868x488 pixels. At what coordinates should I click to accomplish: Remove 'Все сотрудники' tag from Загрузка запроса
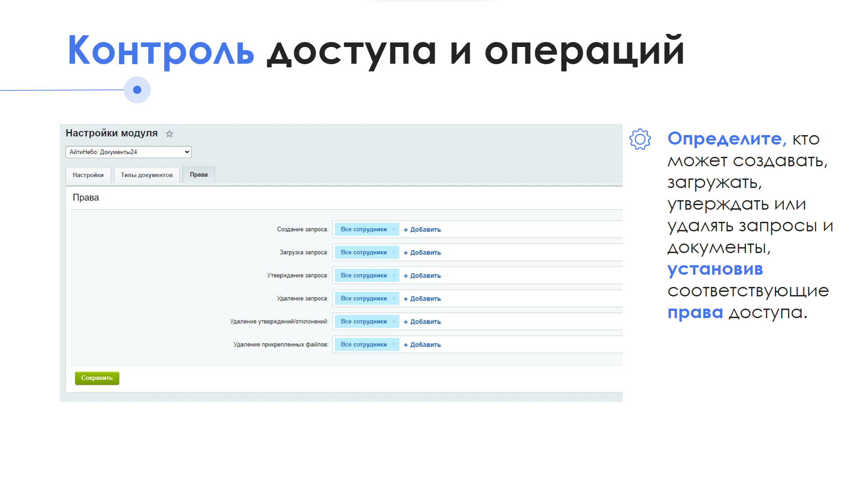pyautogui.click(x=394, y=253)
